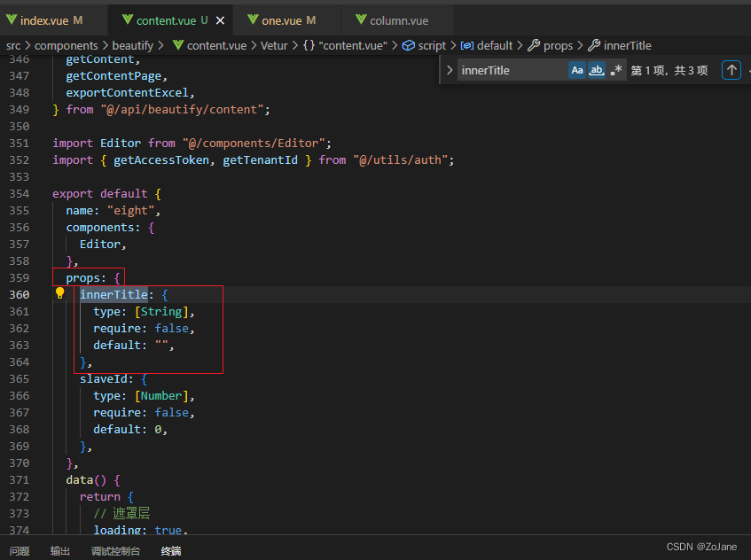Click 'content.vue' breadcrumb file entry
Image resolution: width=751 pixels, height=560 pixels.
(210, 46)
